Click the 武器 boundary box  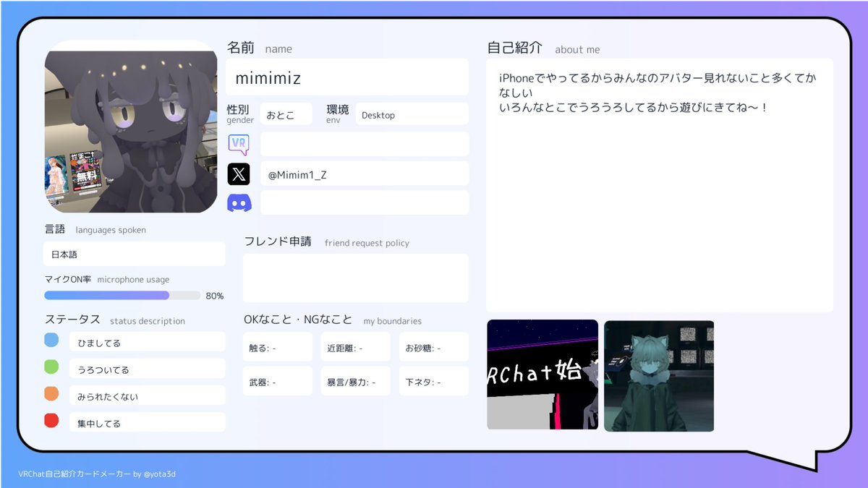(278, 381)
